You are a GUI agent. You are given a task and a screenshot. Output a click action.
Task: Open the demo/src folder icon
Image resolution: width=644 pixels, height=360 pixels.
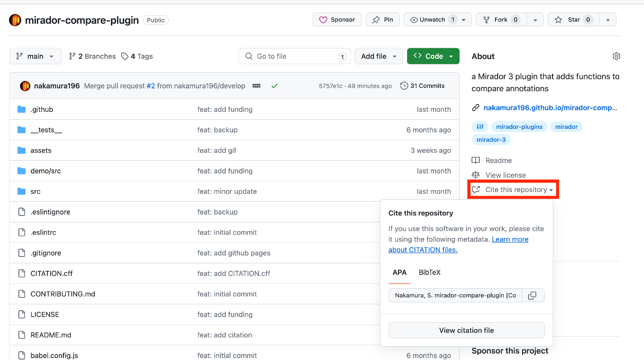click(x=21, y=171)
